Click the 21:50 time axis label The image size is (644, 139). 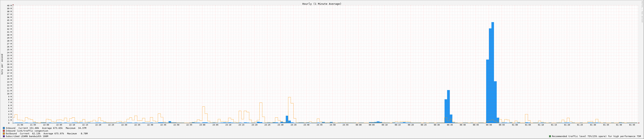coord(20,125)
